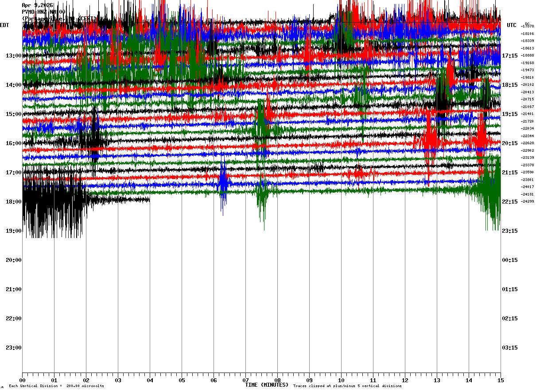536x392 pixels.
Task: Select the 19:00 EDT time label
Action: [14, 231]
